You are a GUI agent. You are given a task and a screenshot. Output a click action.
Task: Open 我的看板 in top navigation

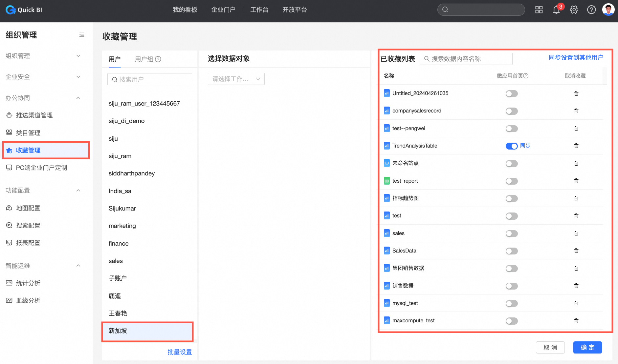[x=185, y=10]
